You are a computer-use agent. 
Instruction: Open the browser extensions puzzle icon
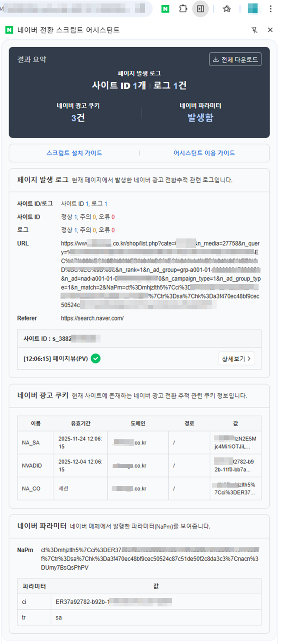[183, 9]
